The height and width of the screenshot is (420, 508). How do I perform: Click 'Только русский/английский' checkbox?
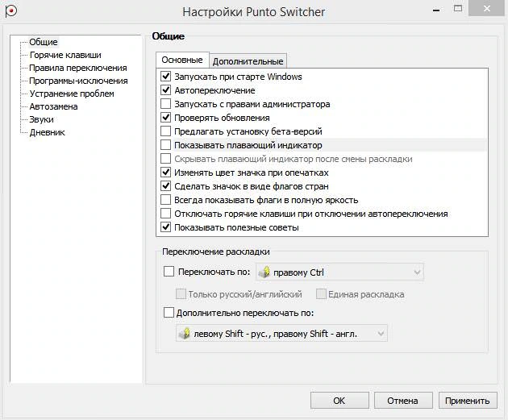[181, 294]
